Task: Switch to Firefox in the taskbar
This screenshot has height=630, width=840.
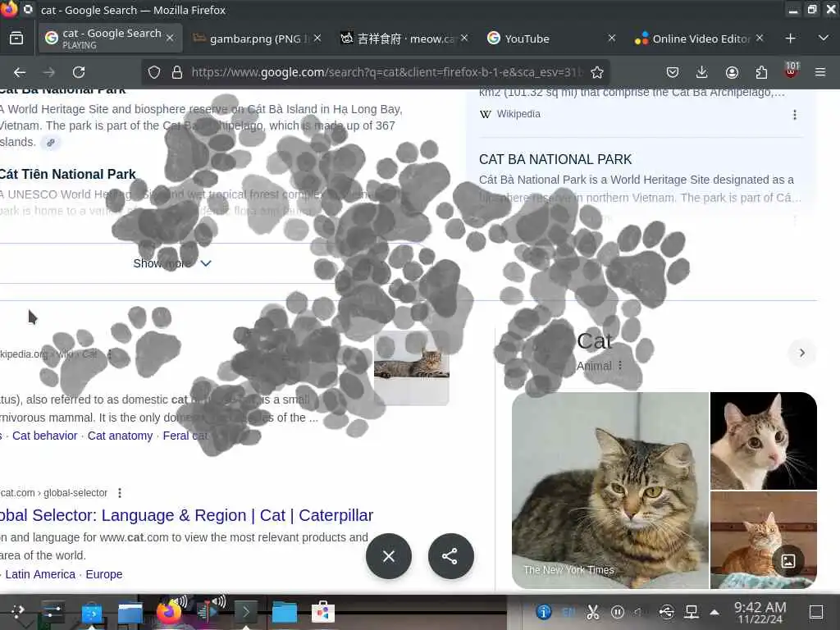Action: pyautogui.click(x=169, y=611)
